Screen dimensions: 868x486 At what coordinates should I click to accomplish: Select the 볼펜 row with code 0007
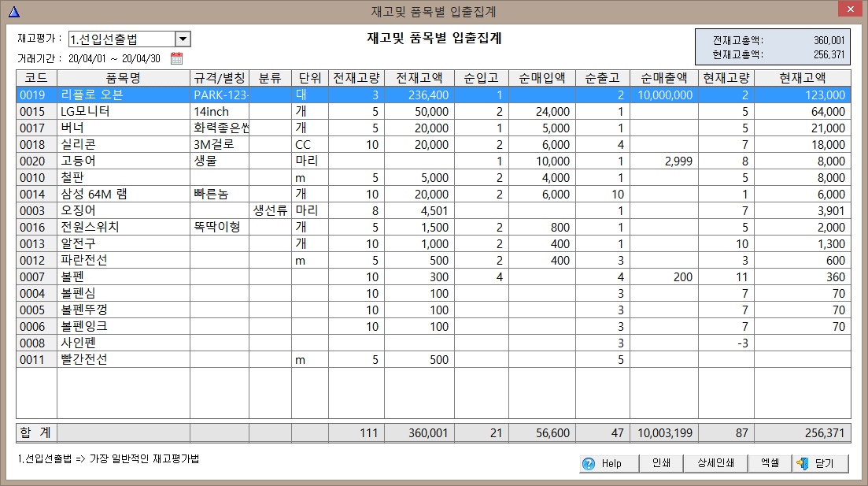(434, 277)
